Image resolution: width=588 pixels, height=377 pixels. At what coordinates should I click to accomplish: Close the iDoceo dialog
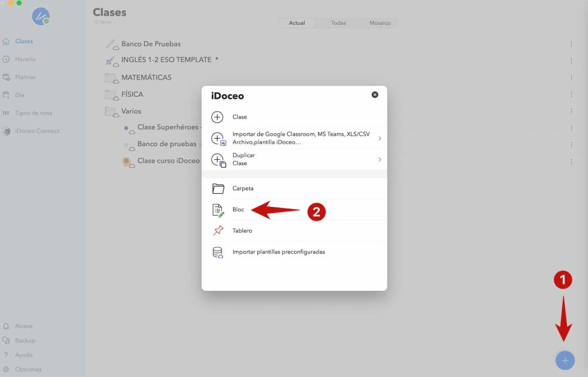pos(374,95)
